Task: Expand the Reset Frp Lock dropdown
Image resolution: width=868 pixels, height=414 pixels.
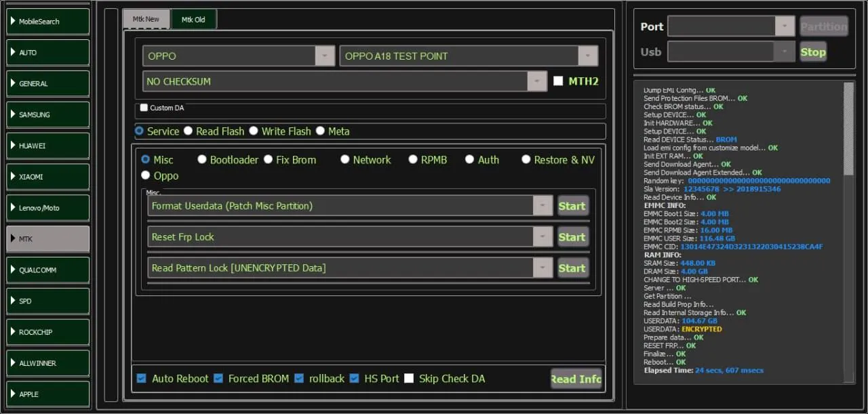Action: coord(542,237)
